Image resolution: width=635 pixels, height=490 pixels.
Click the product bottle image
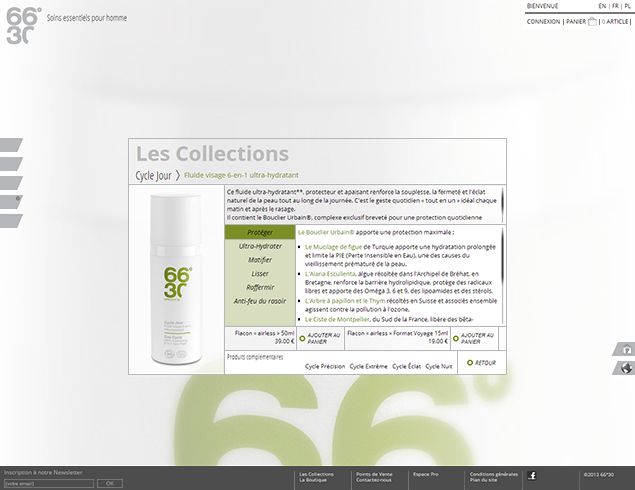coord(176,279)
